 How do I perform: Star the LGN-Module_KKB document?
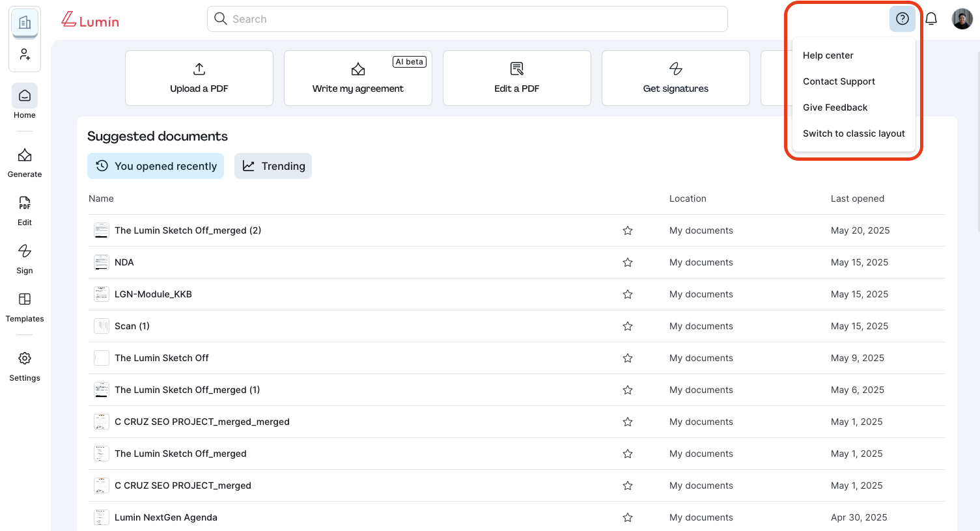[628, 294]
